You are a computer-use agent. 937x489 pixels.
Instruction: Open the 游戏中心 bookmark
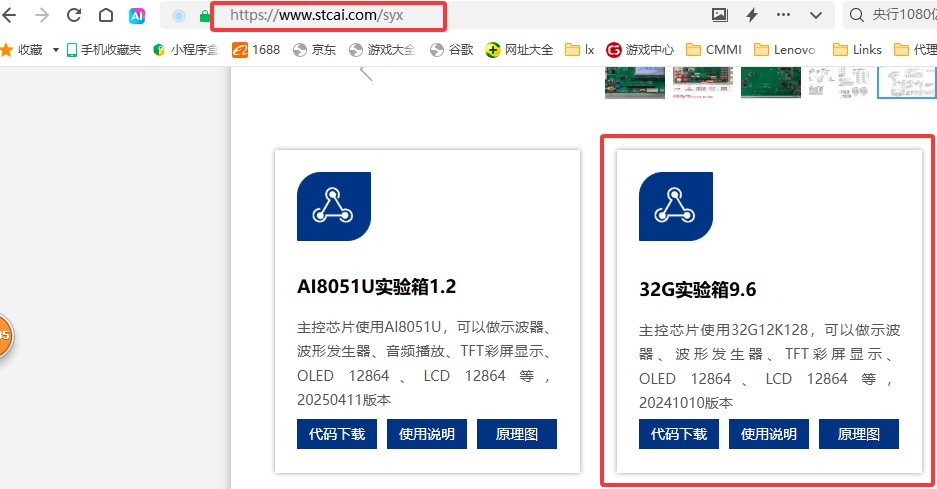639,50
